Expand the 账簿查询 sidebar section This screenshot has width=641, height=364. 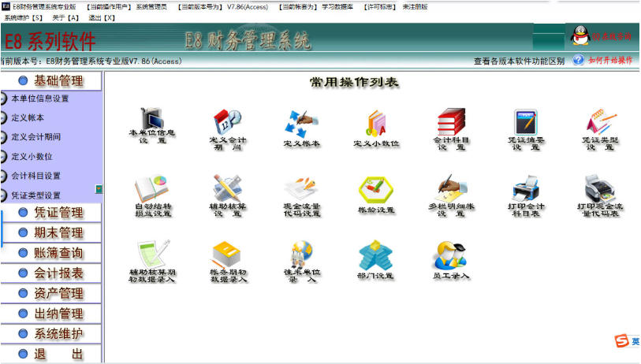[x=51, y=253]
